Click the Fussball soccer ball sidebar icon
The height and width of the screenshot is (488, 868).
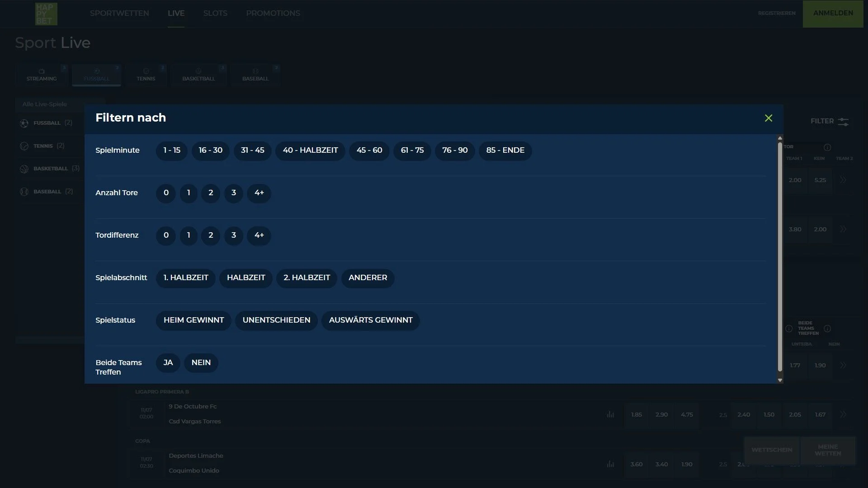point(24,123)
